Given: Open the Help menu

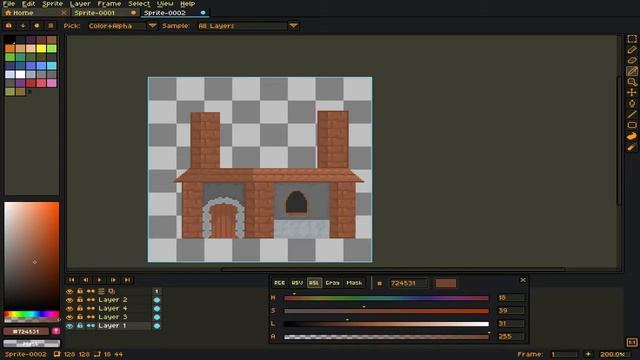Looking at the screenshot, I should tap(187, 4).
